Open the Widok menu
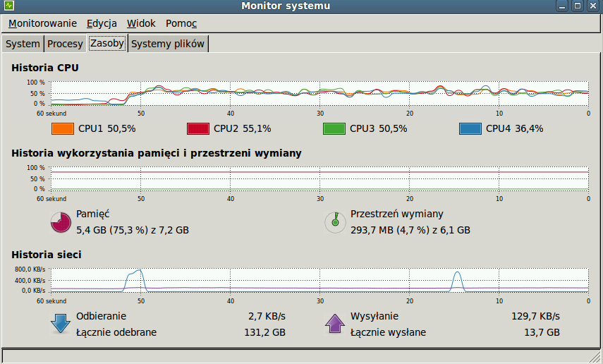The image size is (603, 364). 141,23
